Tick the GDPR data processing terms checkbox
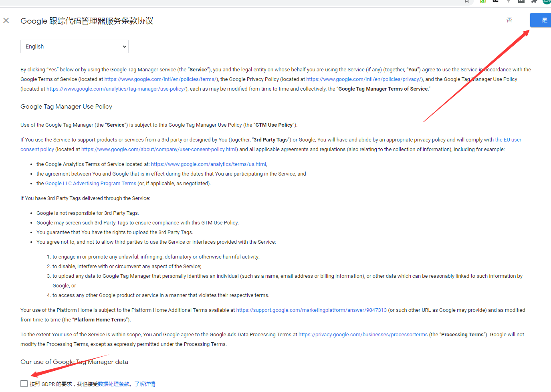The height and width of the screenshot is (392, 551). coord(24,384)
